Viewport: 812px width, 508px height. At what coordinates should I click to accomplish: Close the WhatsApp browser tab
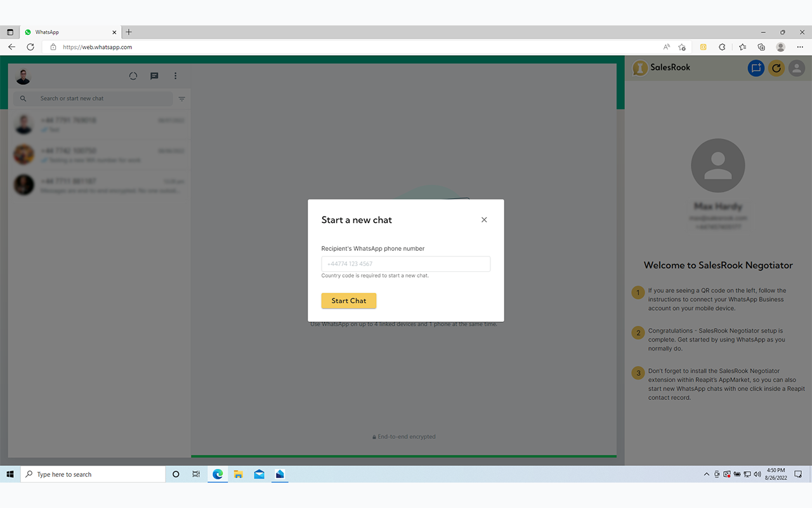coord(115,32)
